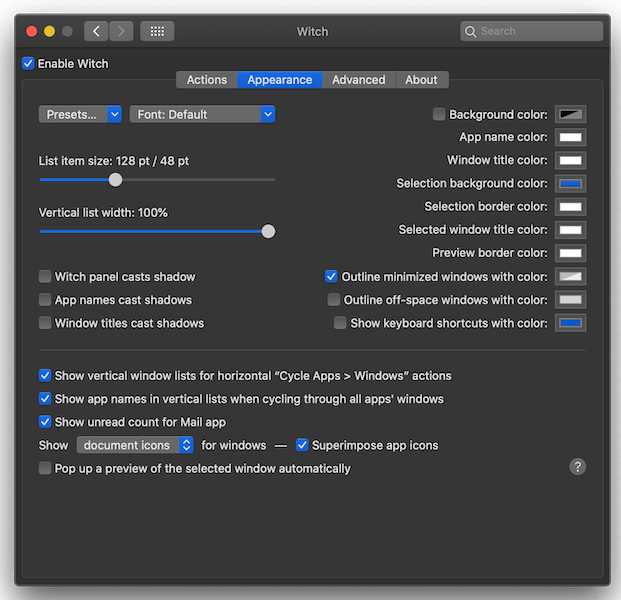Click the Vertical list width: 100% label

(103, 213)
